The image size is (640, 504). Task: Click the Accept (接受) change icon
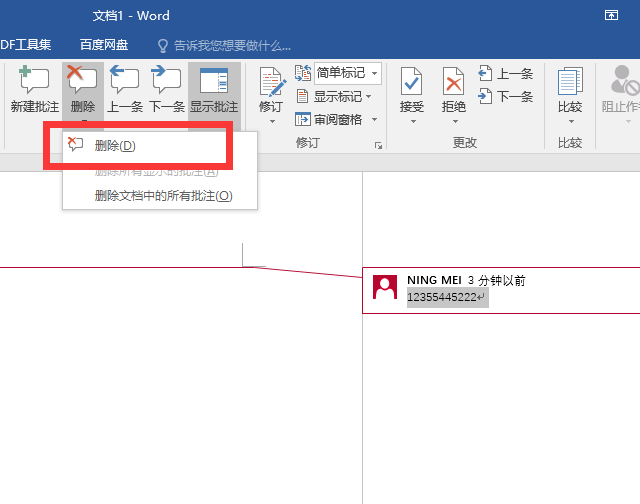(411, 81)
